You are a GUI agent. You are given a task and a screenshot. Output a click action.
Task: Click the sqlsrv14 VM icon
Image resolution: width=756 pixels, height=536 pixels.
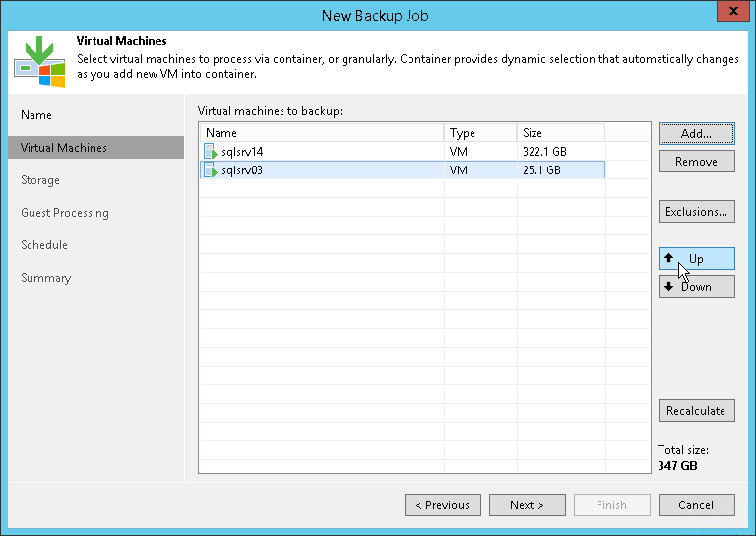(x=210, y=152)
